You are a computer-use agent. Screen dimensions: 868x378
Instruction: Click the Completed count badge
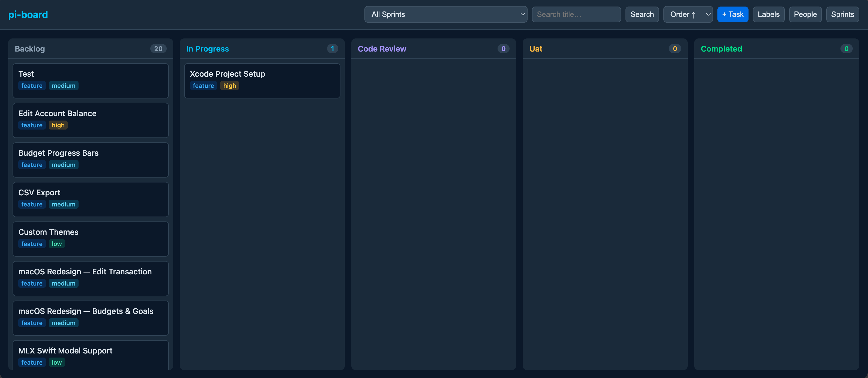(x=846, y=49)
